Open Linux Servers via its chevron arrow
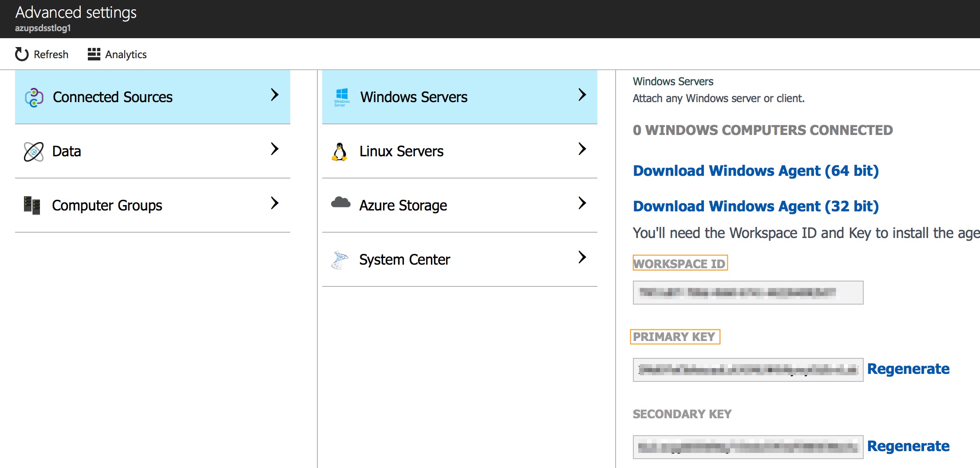 (582, 149)
